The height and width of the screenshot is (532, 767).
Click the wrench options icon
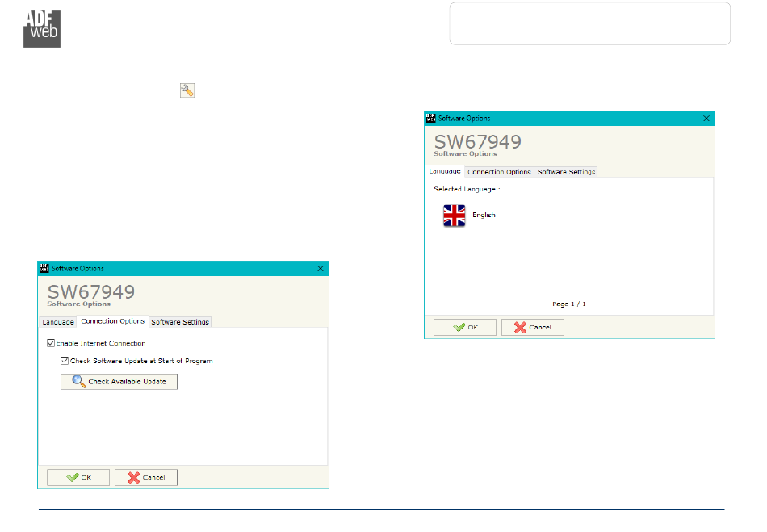click(x=187, y=90)
